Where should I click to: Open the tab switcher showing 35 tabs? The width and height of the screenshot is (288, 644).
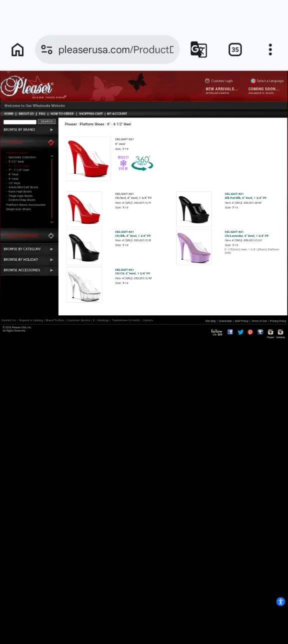(235, 49)
